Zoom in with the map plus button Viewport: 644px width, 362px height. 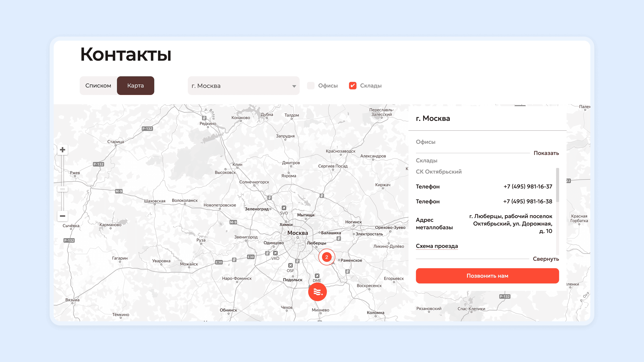click(63, 150)
